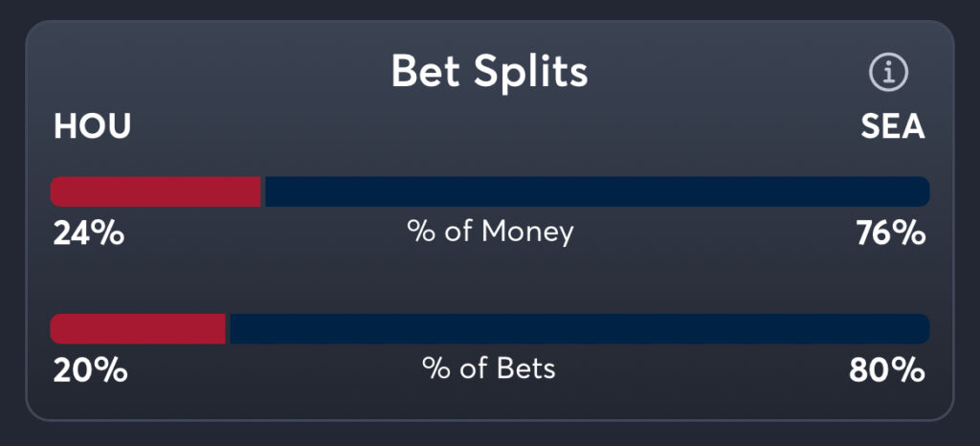Click blue SEA segment of bets bar

(x=578, y=328)
